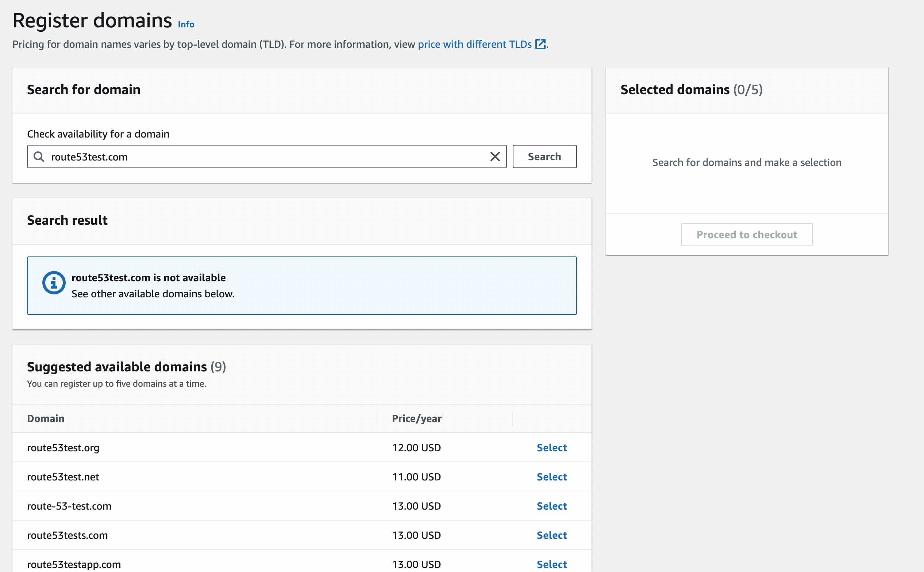Click the Selected domains (0/5) heading
This screenshot has height=572, width=924.
point(691,90)
